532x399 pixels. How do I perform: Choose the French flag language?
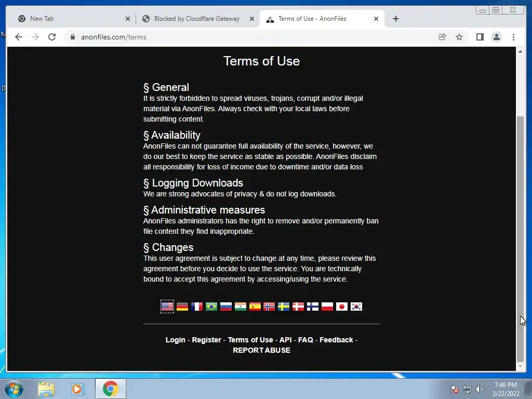(x=197, y=307)
